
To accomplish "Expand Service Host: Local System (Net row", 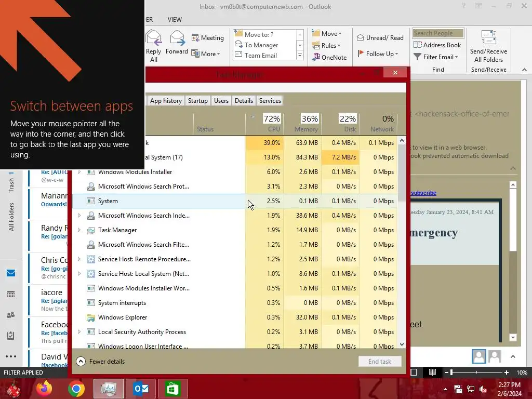I will tap(79, 274).
